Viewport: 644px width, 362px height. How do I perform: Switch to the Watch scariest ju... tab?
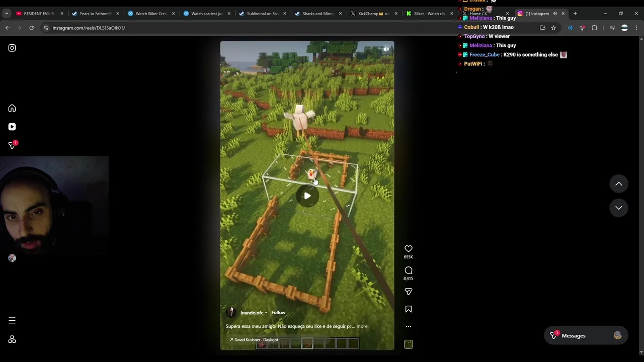click(206, 14)
